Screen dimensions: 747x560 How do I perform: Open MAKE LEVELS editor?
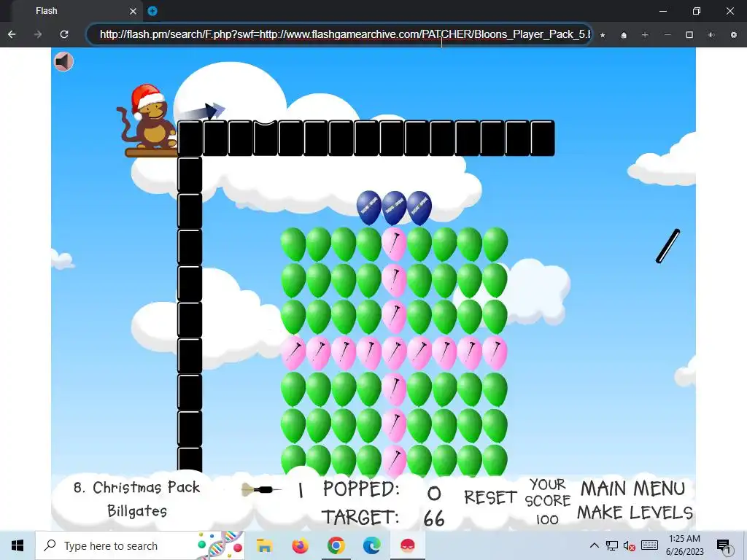[635, 513]
